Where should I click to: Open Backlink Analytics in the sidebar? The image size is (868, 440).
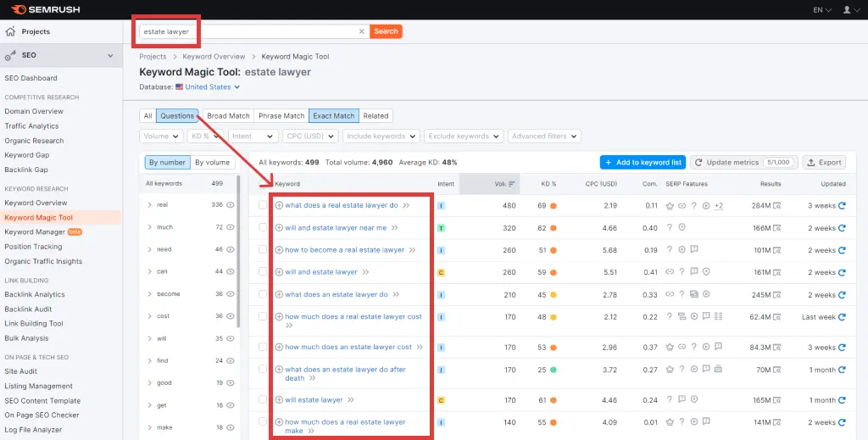[x=35, y=294]
